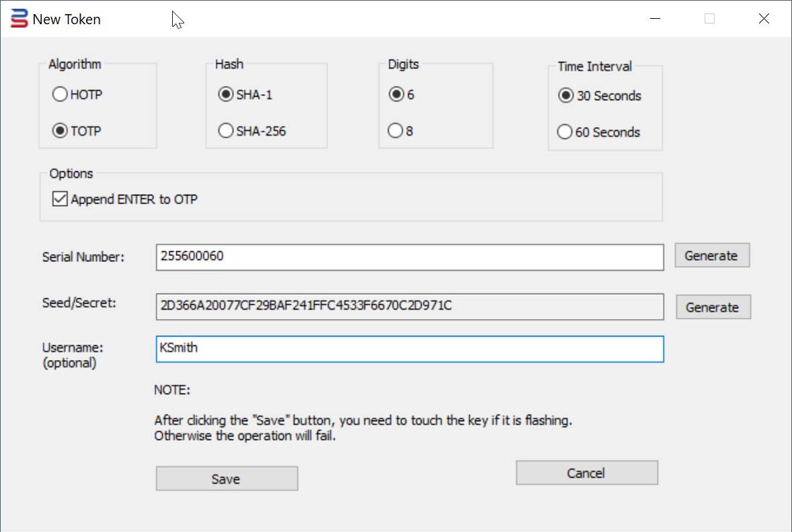Focus the Username input field
This screenshot has width=792, height=532.
(409, 349)
